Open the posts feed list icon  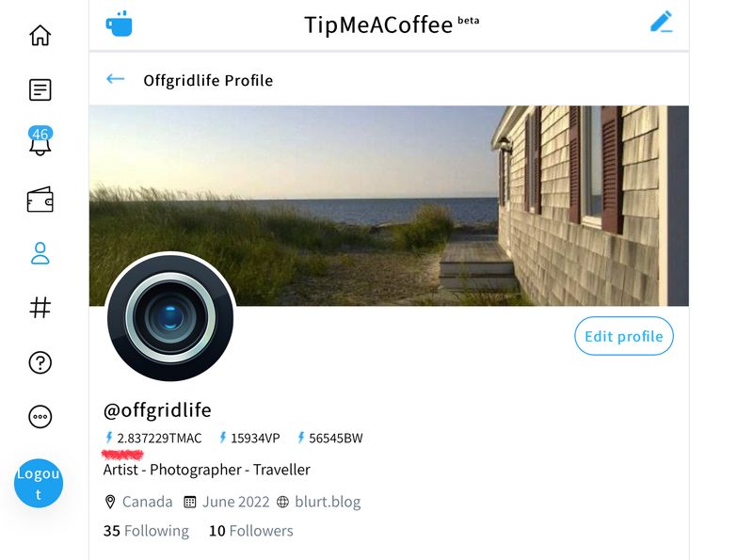point(40,89)
